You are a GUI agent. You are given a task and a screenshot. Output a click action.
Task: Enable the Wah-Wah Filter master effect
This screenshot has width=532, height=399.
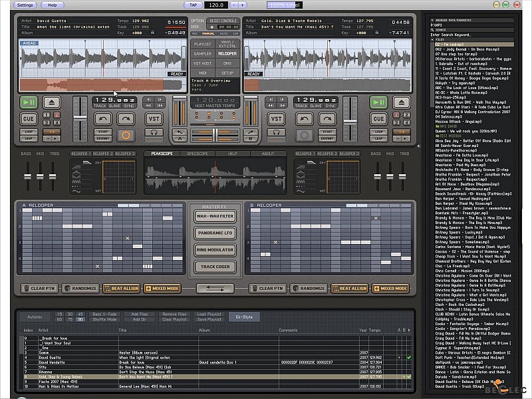click(215, 217)
